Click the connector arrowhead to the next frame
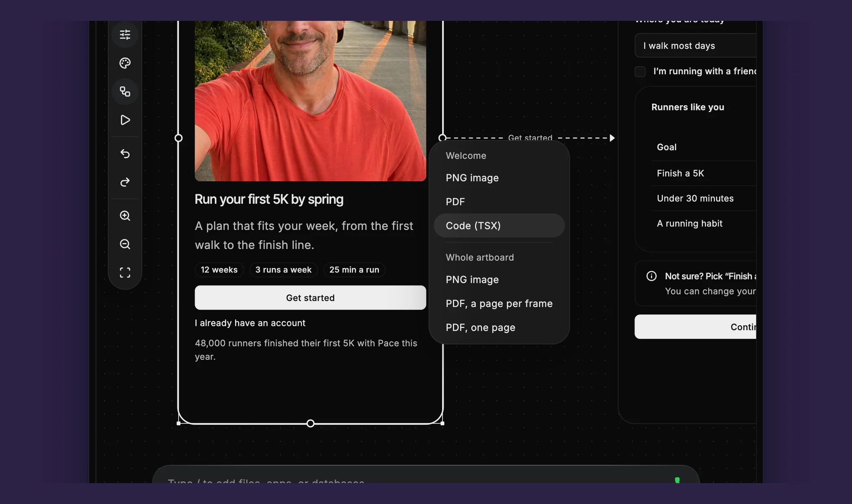This screenshot has height=504, width=852. (612, 138)
